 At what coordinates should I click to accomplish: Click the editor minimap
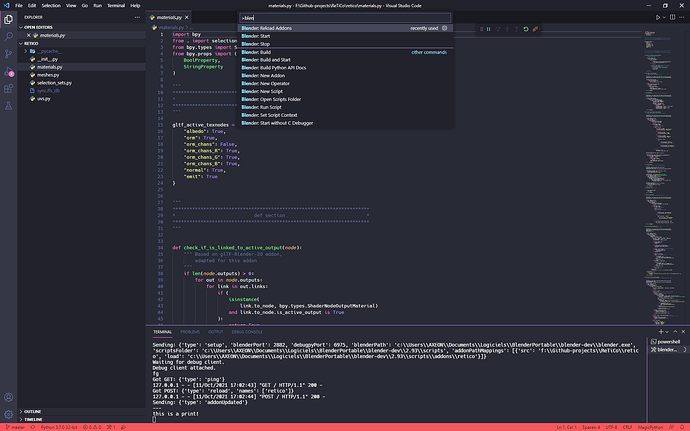[x=663, y=176]
